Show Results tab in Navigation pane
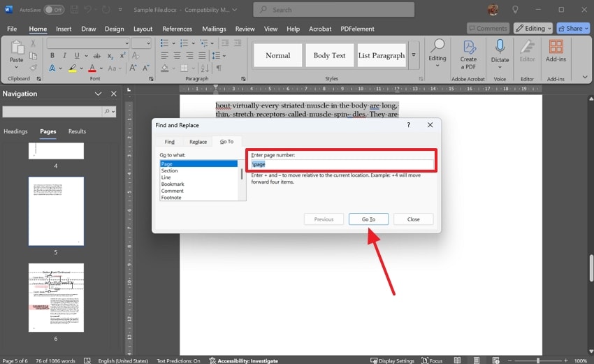 pyautogui.click(x=77, y=131)
